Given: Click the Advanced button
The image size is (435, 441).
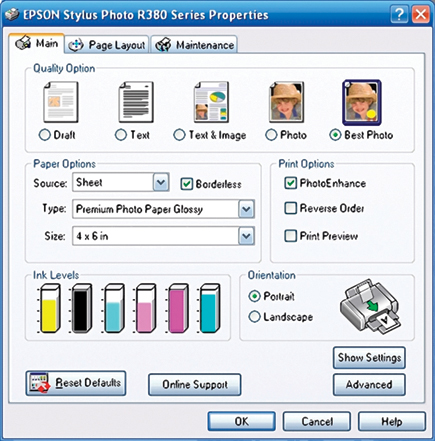Looking at the screenshot, I should click(x=369, y=384).
